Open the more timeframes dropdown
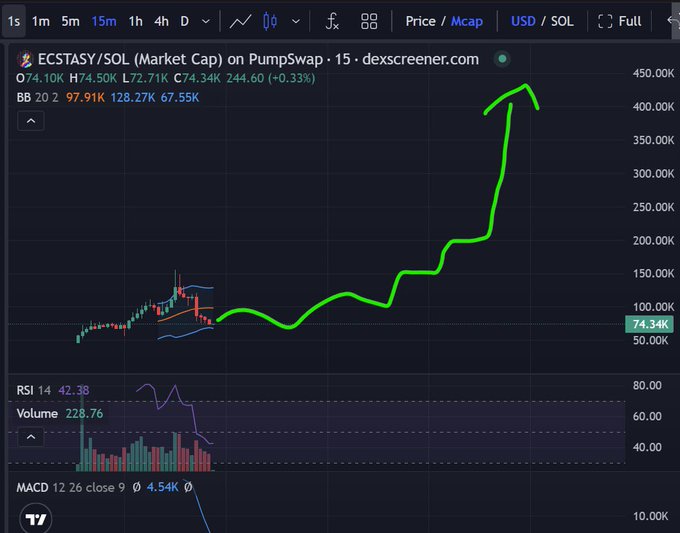The height and width of the screenshot is (533, 680). coord(206,21)
